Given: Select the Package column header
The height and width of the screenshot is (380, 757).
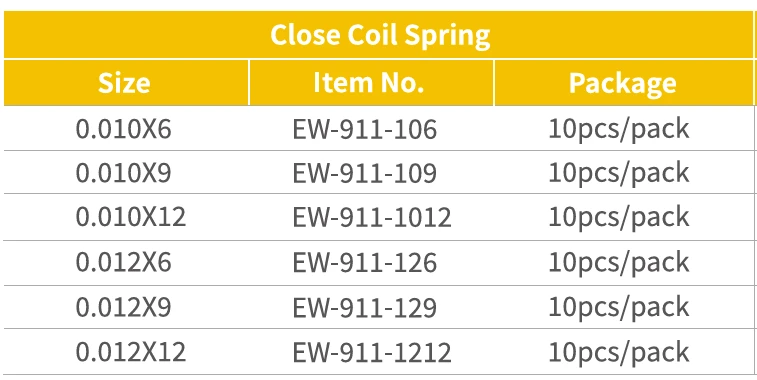Looking at the screenshot, I should coord(623,83).
